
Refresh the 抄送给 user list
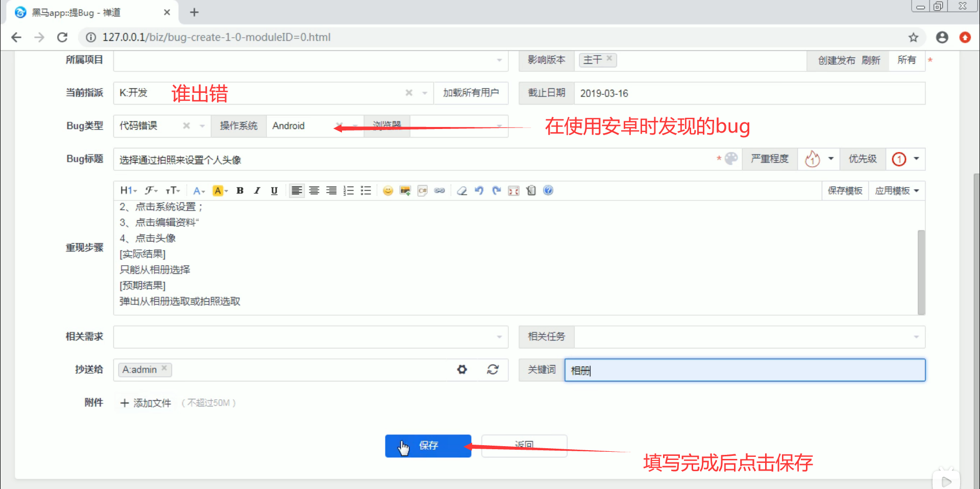click(x=493, y=369)
